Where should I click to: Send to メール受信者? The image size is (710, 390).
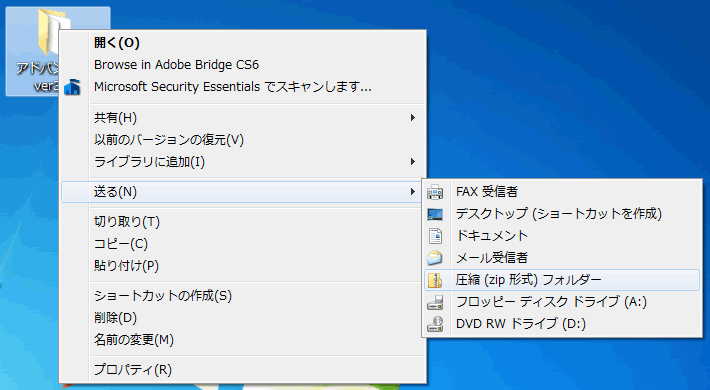562,258
